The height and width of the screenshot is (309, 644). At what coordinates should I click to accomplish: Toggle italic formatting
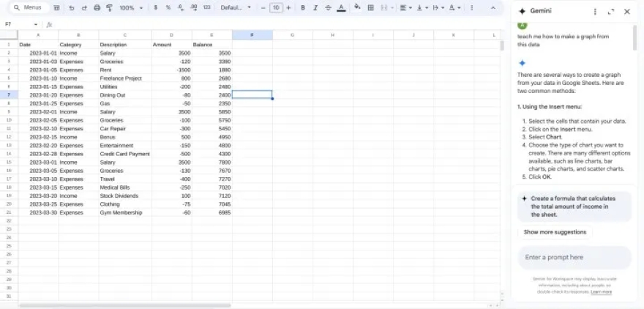(315, 8)
